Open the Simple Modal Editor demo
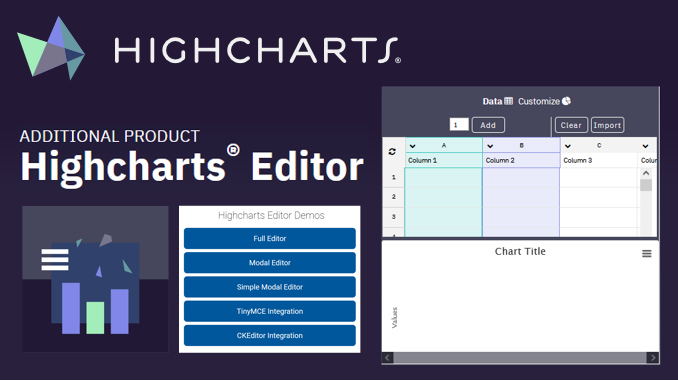 [270, 287]
